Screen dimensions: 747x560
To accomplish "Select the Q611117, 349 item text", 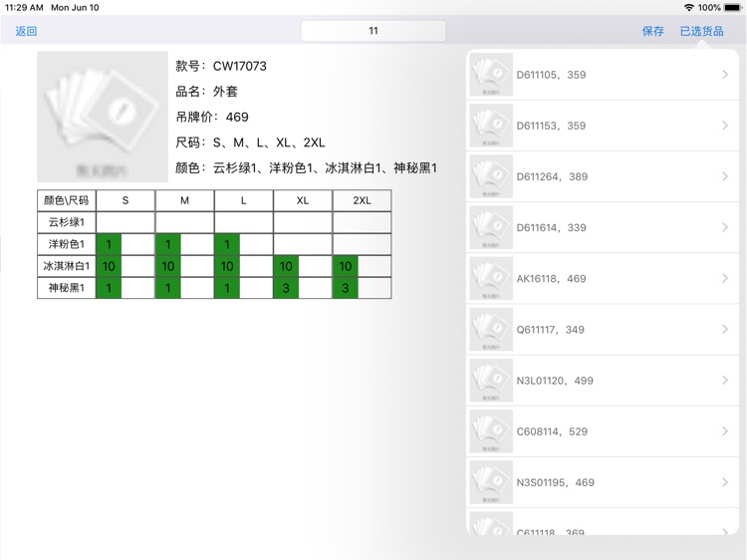I will click(550, 330).
